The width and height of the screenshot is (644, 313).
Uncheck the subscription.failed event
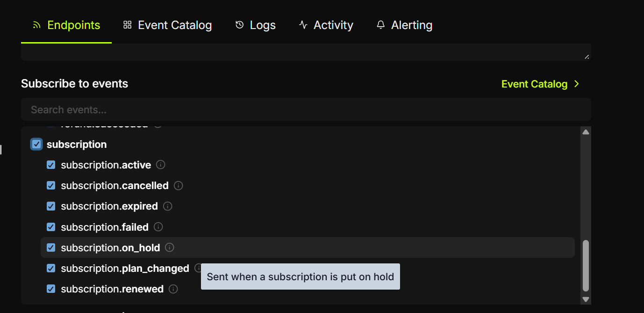tap(51, 227)
